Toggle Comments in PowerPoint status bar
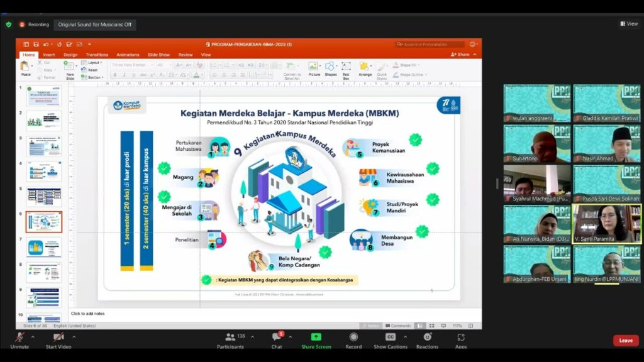Image resolution: width=644 pixels, height=362 pixels. 398,326
